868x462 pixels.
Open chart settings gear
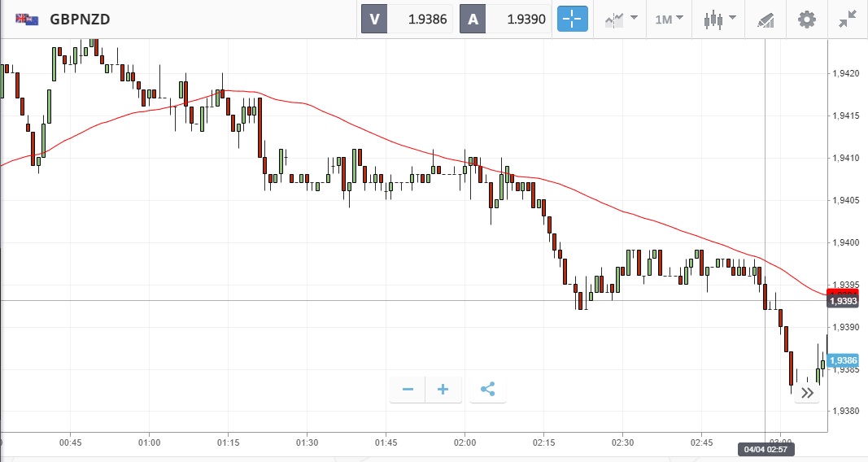[x=806, y=19]
